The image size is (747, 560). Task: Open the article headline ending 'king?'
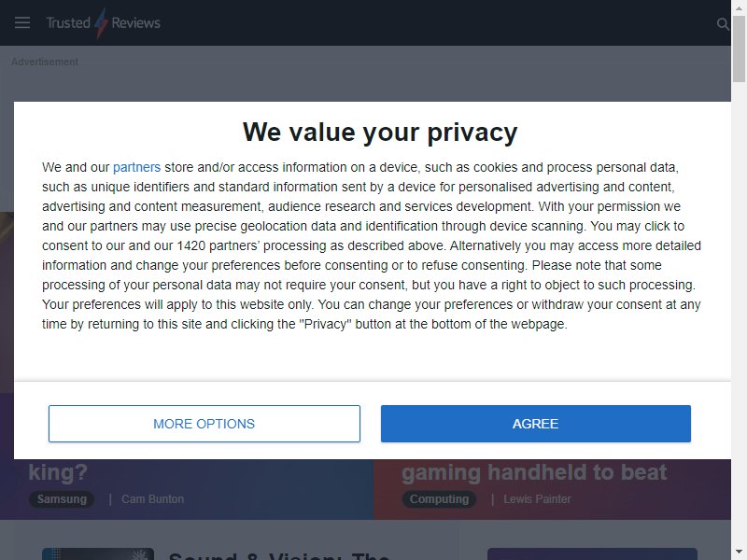(58, 472)
